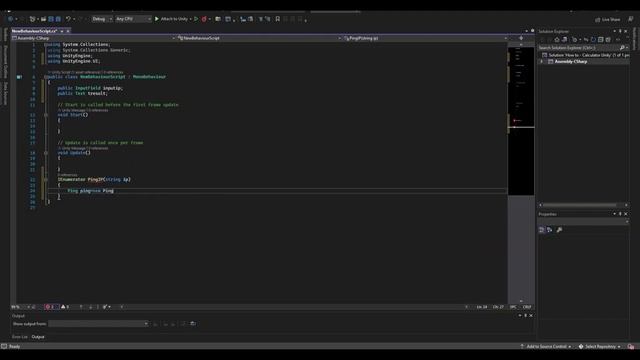
Task: Open the Any CPU platform dropdown
Action: [133, 19]
